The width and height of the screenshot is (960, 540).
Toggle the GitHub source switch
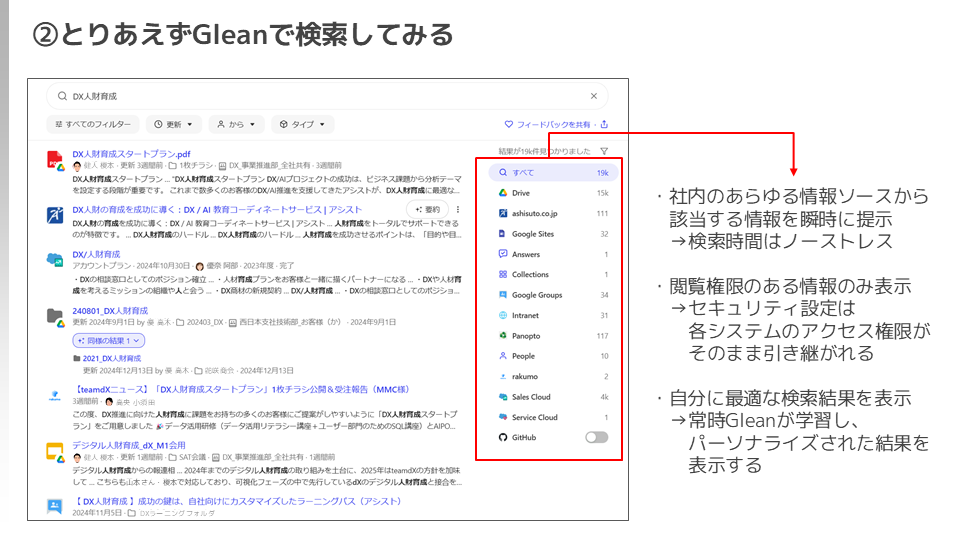596,437
